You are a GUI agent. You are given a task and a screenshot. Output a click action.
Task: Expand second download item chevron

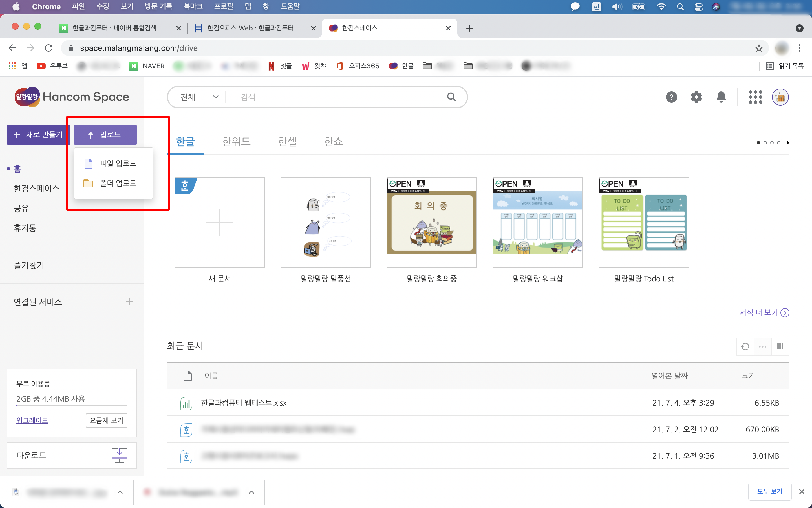pos(252,492)
